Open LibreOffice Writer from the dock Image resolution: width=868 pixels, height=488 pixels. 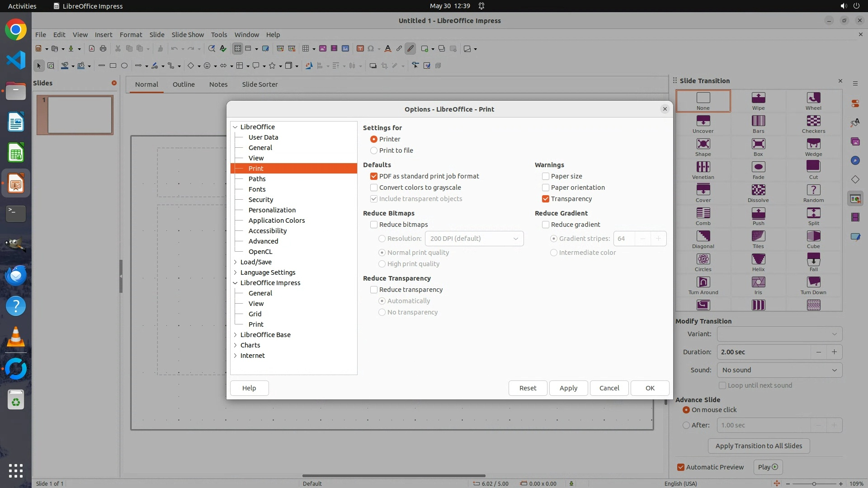pos(16,122)
